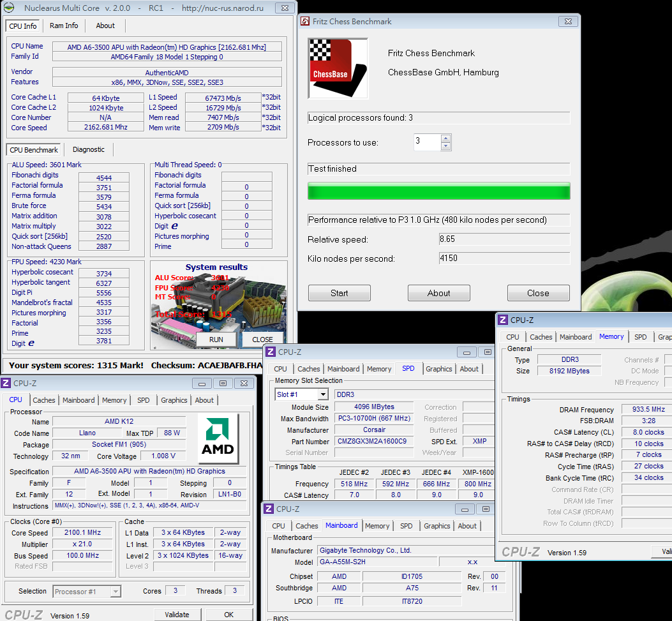
Task: Click the XMP-1600 frequency 800 MHz
Action: tap(478, 483)
